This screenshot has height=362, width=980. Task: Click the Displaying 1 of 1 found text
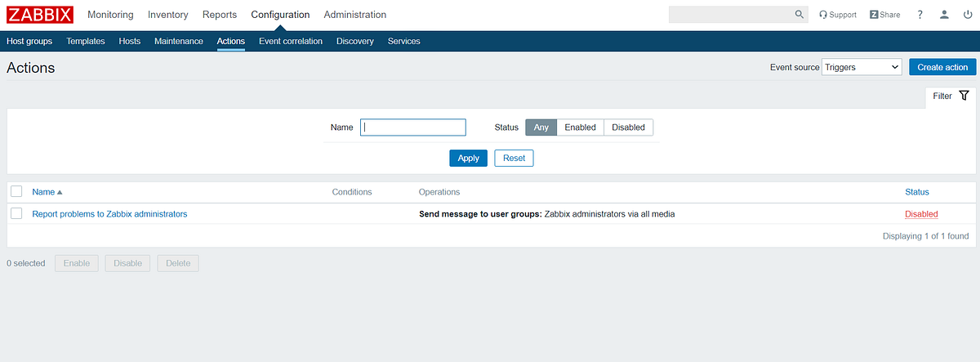tap(926, 236)
